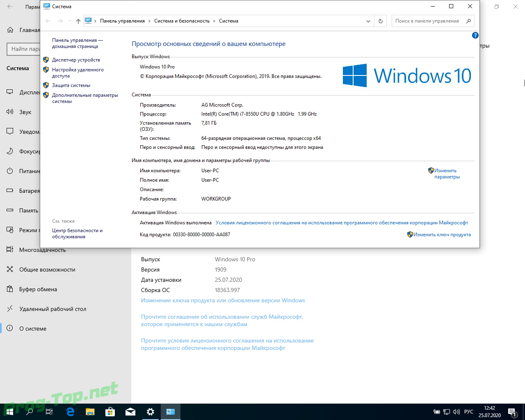Open Microsoft Store from taskbar

click(110, 411)
